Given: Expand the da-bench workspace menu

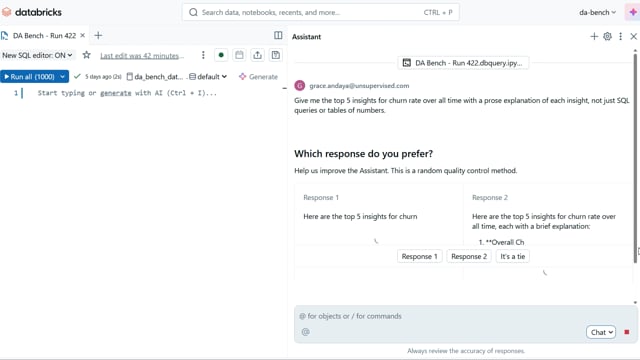Looking at the screenshot, I should pyautogui.click(x=597, y=12).
